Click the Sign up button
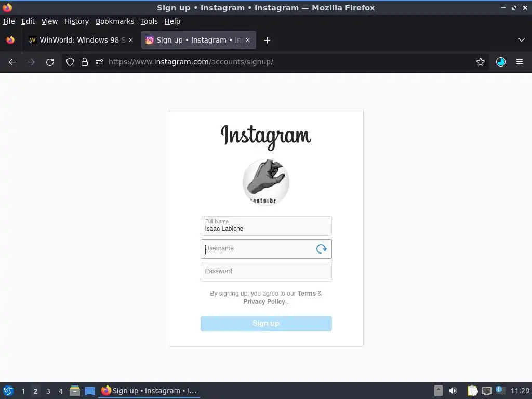The height and width of the screenshot is (399, 532). click(266, 324)
